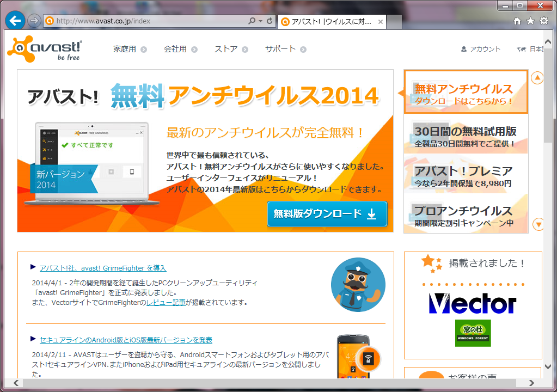Expand the arrow beside ストア
This screenshot has width=557, height=392.
(x=245, y=50)
